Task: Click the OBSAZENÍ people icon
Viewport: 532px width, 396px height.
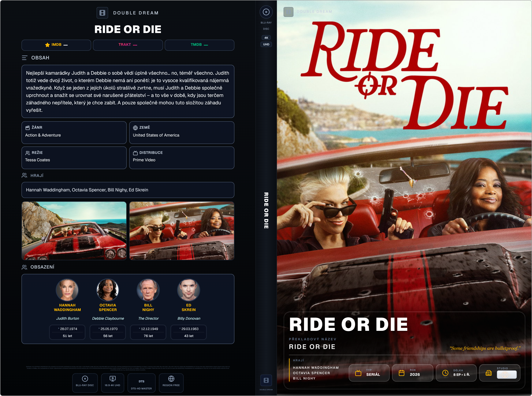Action: [x=24, y=267]
